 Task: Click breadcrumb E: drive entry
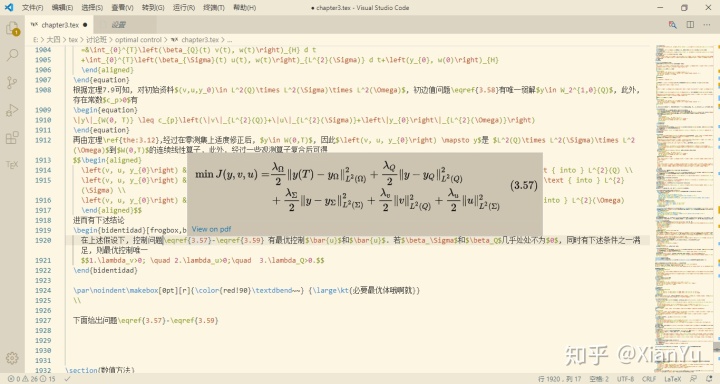[35, 40]
